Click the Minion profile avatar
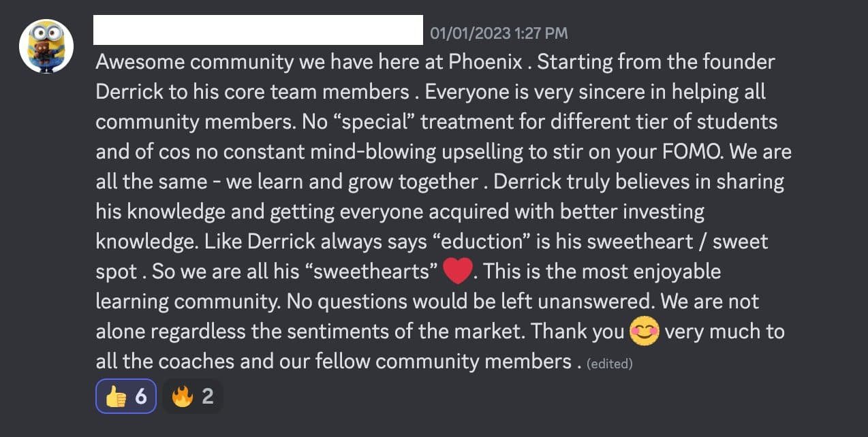868x437 pixels. pos(46,46)
